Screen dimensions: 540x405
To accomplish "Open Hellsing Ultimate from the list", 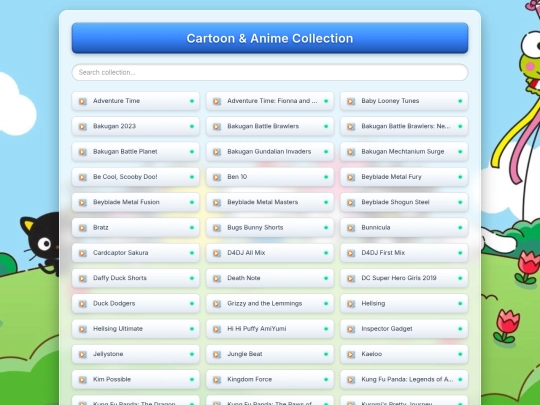I will pos(136,329).
